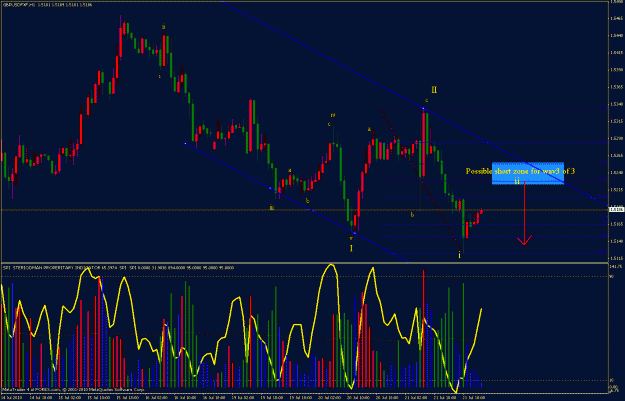Click the 1.5340 price axis label
The image size is (625, 401).
616,104
